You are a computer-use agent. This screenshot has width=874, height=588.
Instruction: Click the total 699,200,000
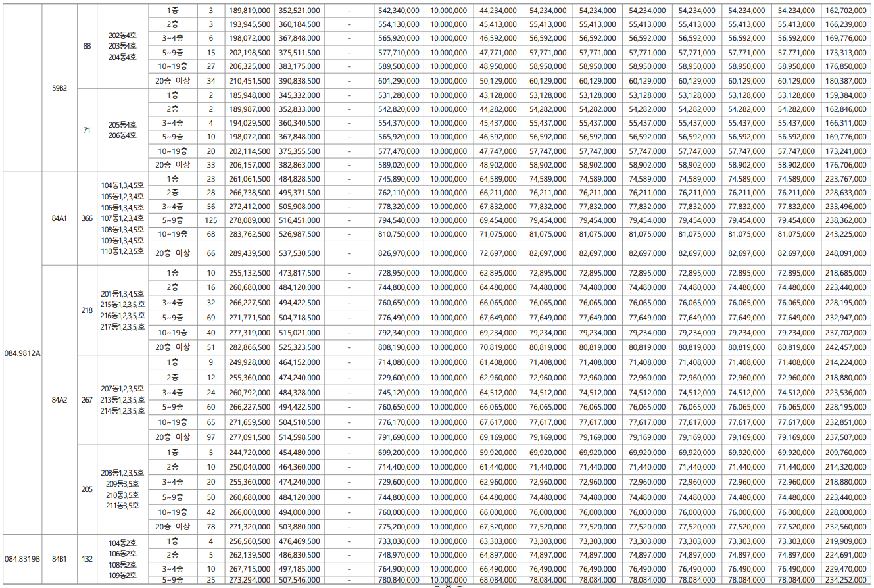click(x=399, y=452)
